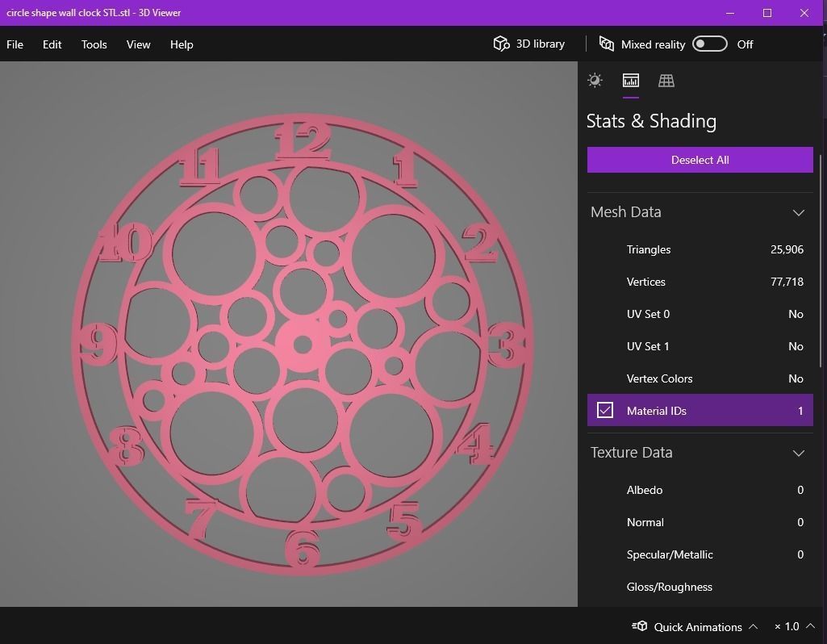Open the Tools menu

click(x=94, y=44)
